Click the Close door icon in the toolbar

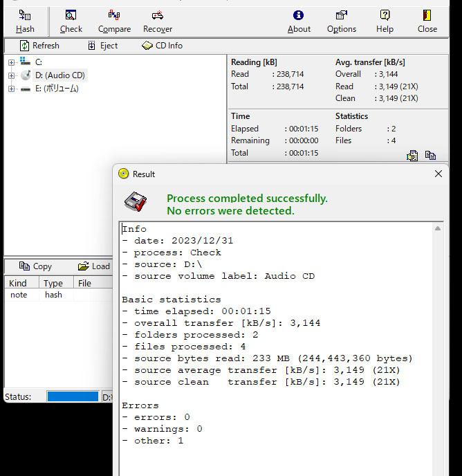tap(427, 21)
